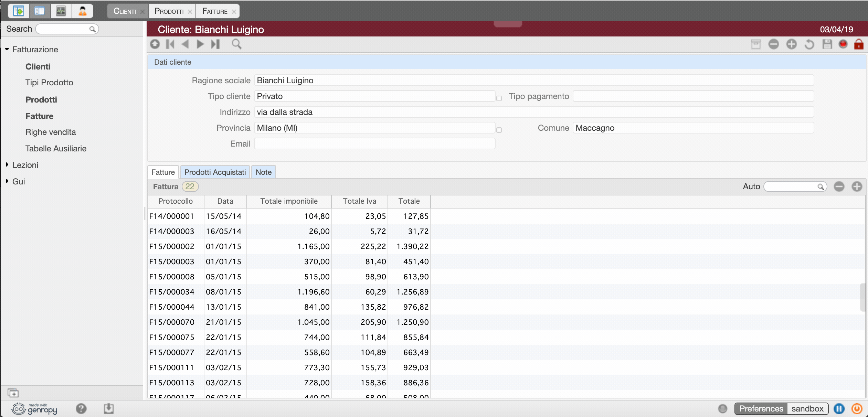
Task: Click the second panel-layout icon in the top-left toolbar
Action: (40, 11)
